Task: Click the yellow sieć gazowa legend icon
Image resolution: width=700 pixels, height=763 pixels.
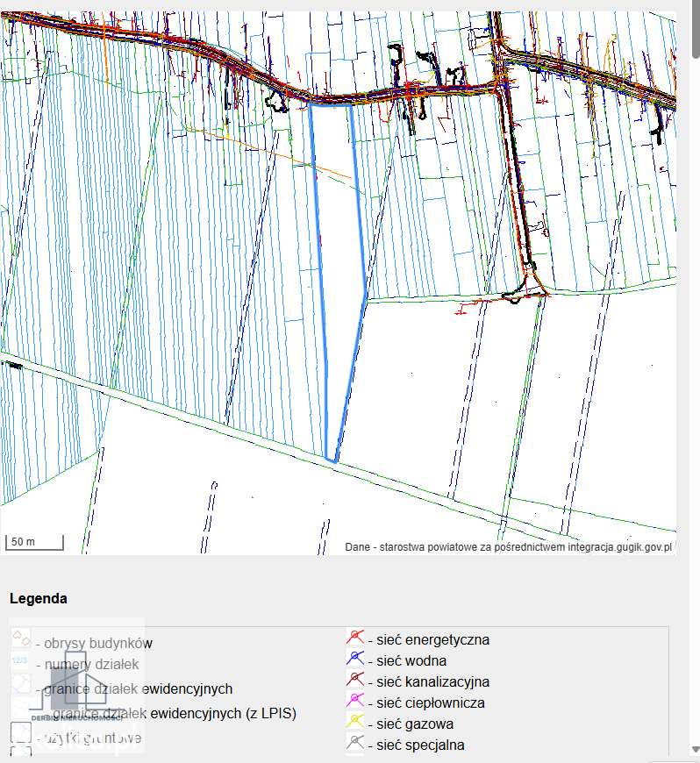Action: [355, 721]
